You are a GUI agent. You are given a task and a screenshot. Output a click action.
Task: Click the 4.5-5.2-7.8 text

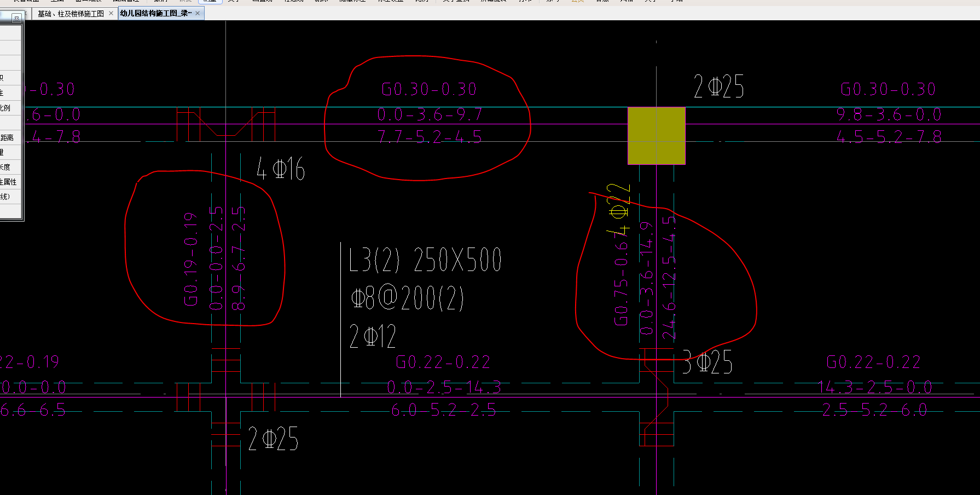click(889, 136)
